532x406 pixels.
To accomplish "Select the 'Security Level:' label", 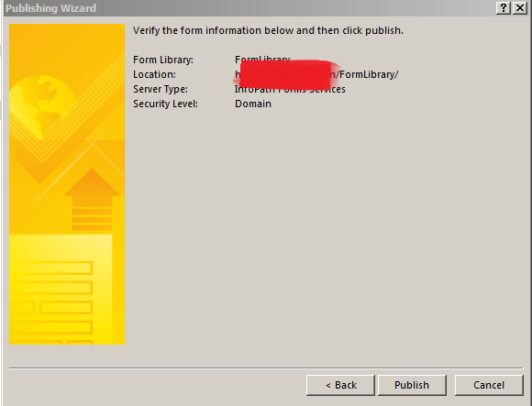I will tap(166, 104).
